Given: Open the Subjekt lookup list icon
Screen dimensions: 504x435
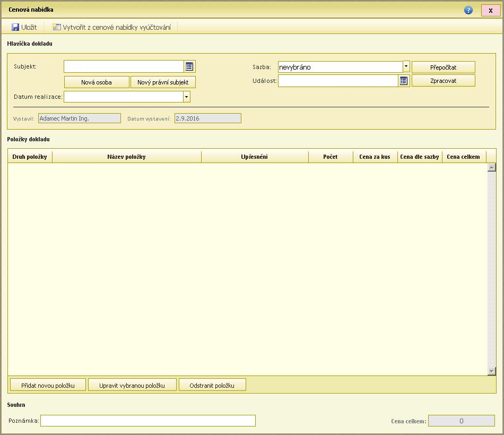Looking at the screenshot, I should (189, 66).
